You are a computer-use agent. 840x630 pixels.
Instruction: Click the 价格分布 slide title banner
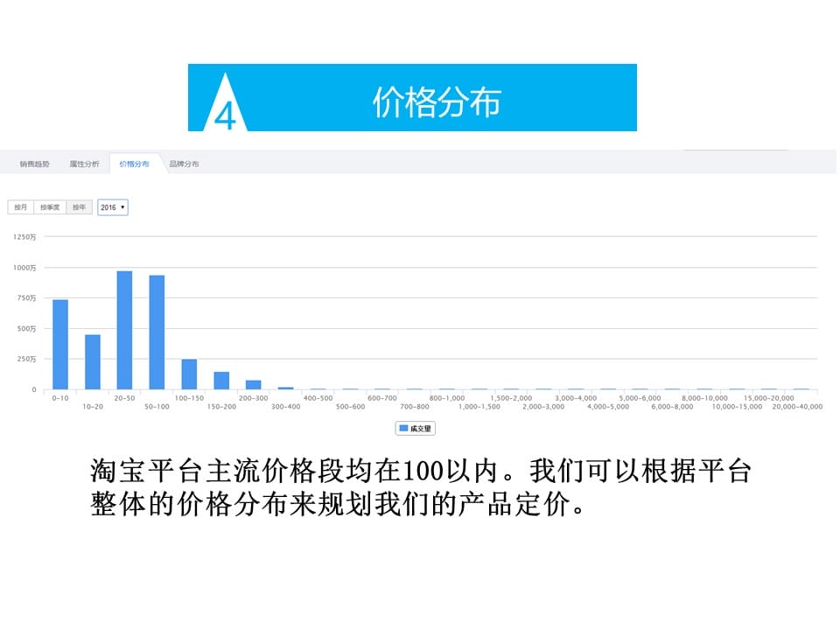click(x=436, y=102)
